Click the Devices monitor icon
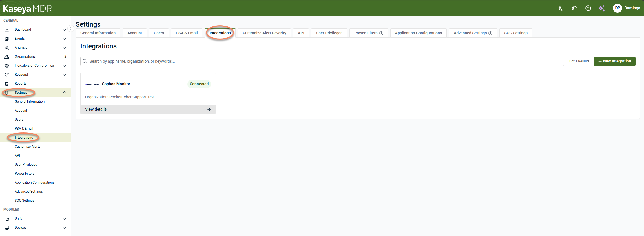The image size is (644, 236). pyautogui.click(x=7, y=228)
